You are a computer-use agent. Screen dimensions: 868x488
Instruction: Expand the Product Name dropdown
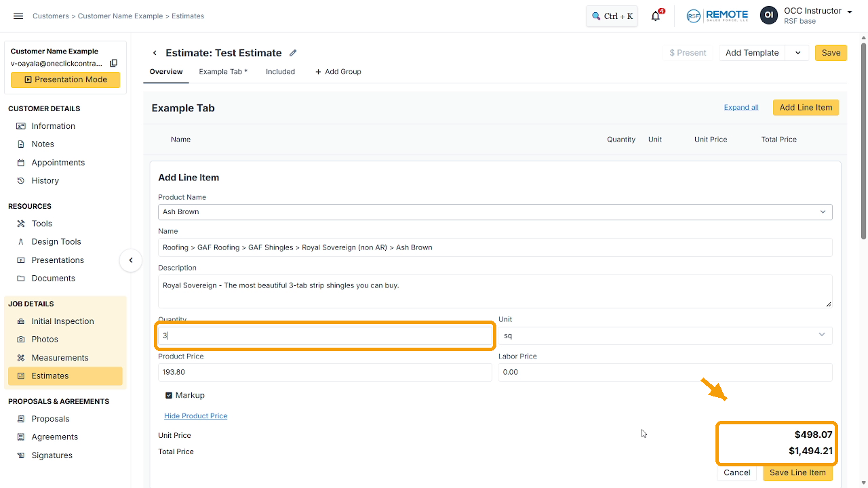coord(495,211)
